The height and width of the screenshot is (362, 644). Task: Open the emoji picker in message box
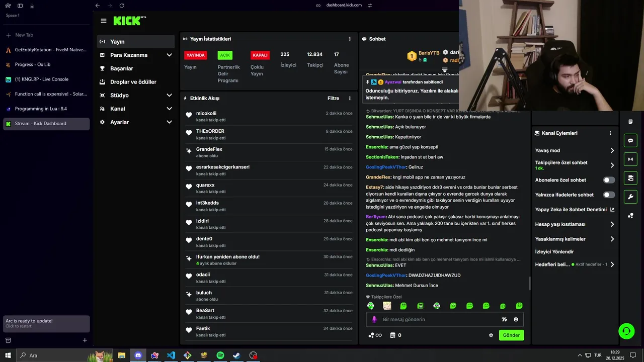coord(516,319)
